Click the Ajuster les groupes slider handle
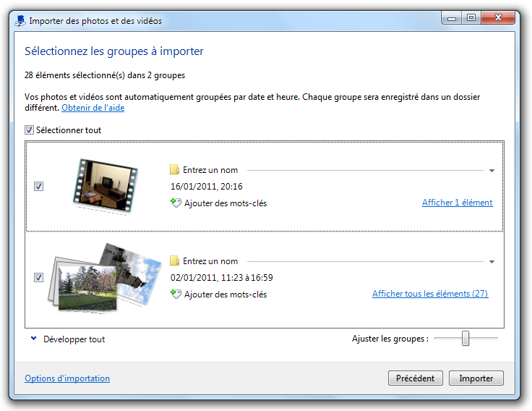 [x=465, y=338]
